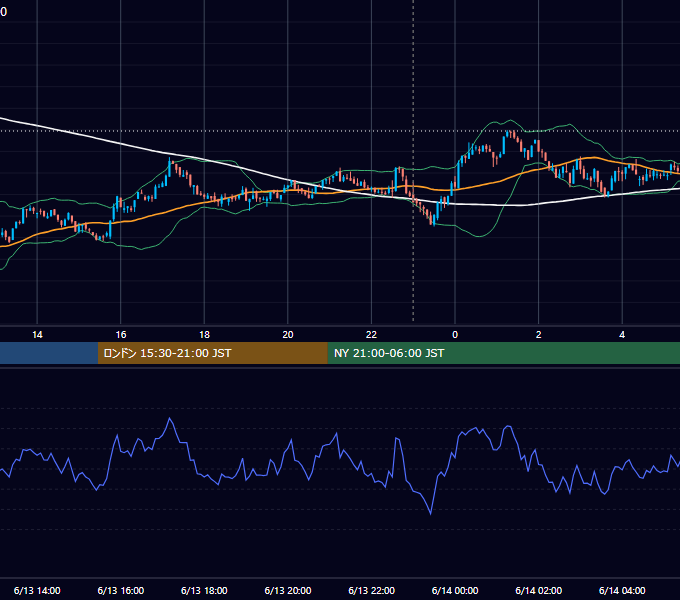This screenshot has width=680, height=600.
Task: Click the London session bar 15:30-21:00 JST
Action: [212, 353]
